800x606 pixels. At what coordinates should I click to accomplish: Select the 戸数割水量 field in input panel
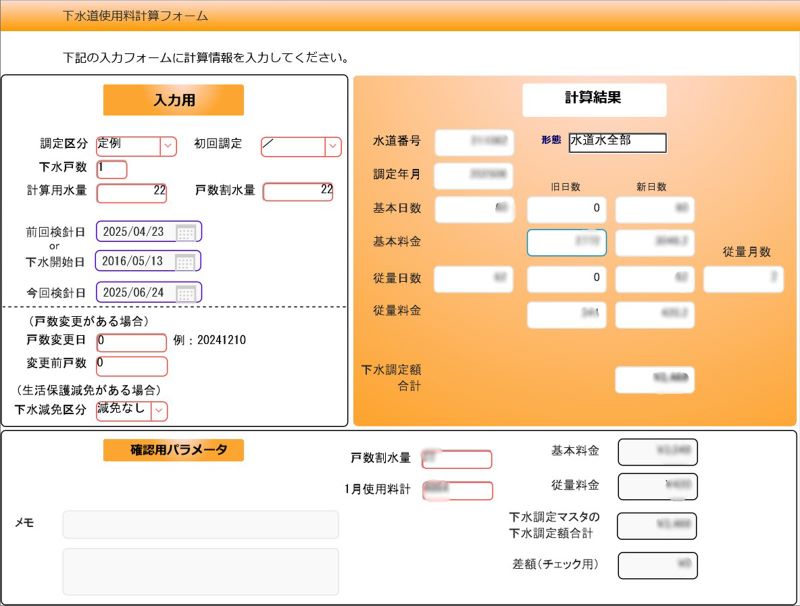tap(298, 192)
